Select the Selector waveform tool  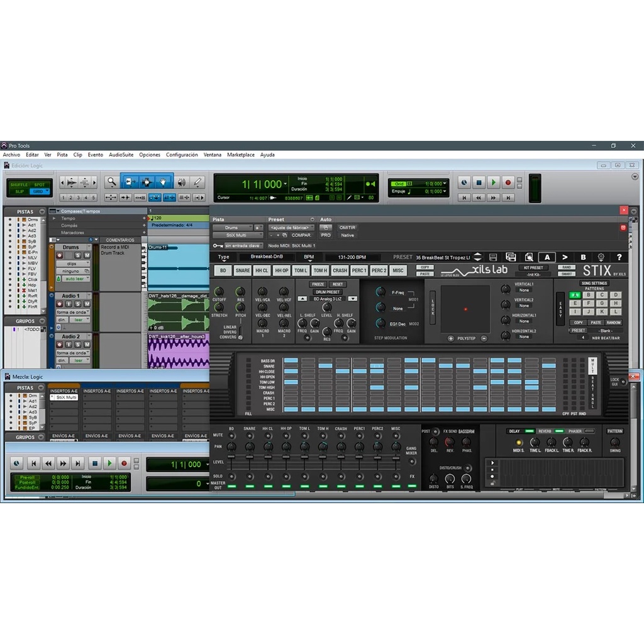pyautogui.click(x=147, y=182)
